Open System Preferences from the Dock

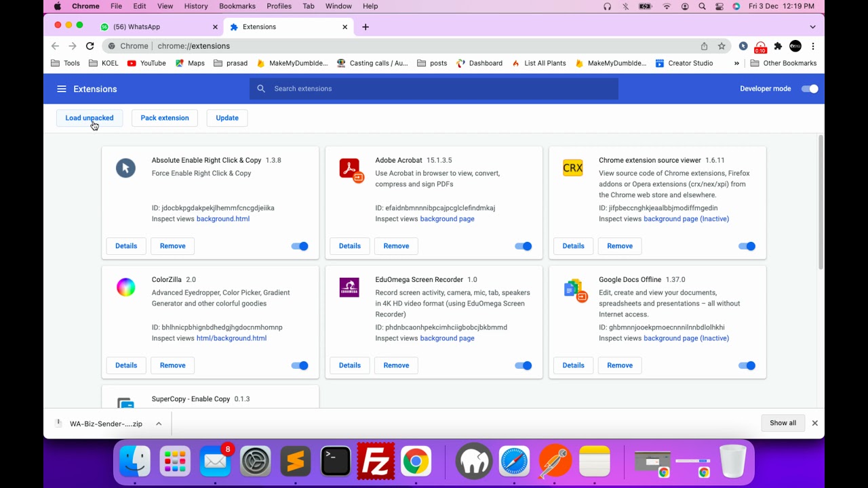click(256, 462)
